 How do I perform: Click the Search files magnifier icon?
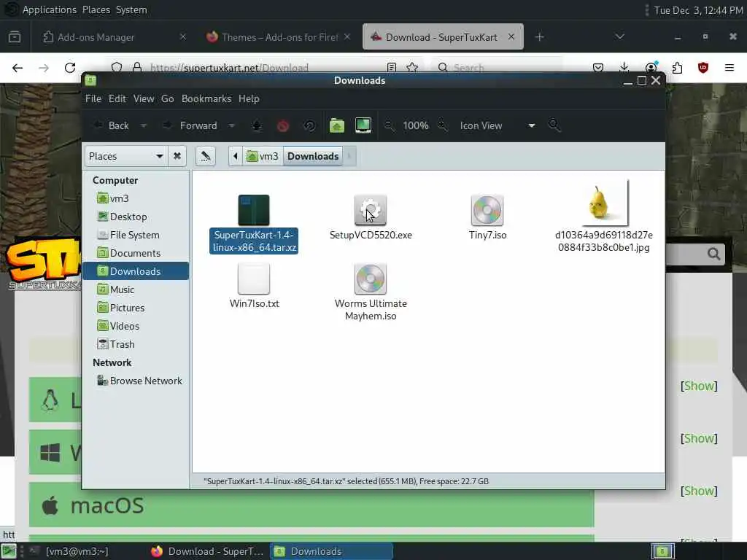point(554,125)
